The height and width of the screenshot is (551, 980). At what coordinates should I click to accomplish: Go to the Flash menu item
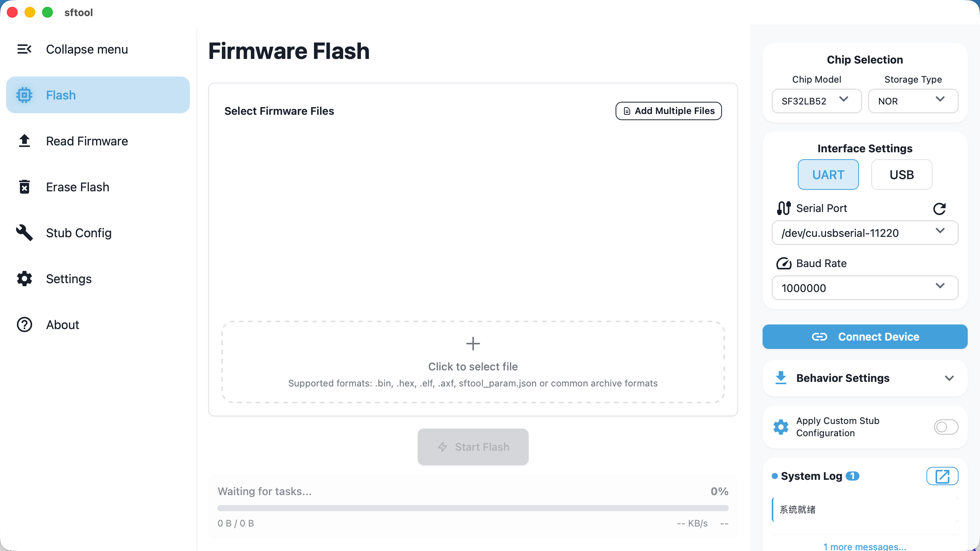(x=98, y=95)
